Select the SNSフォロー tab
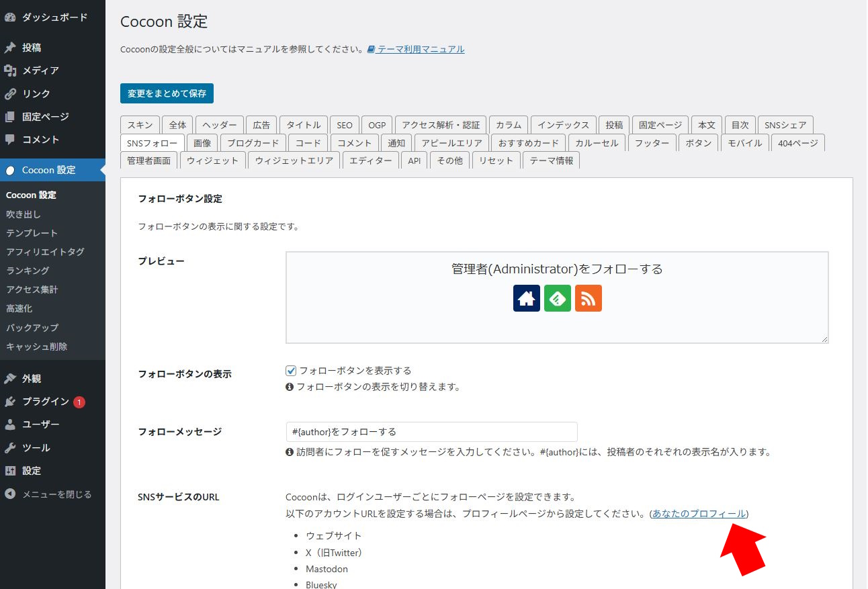Viewport: 868px width, 589px height. (x=152, y=143)
